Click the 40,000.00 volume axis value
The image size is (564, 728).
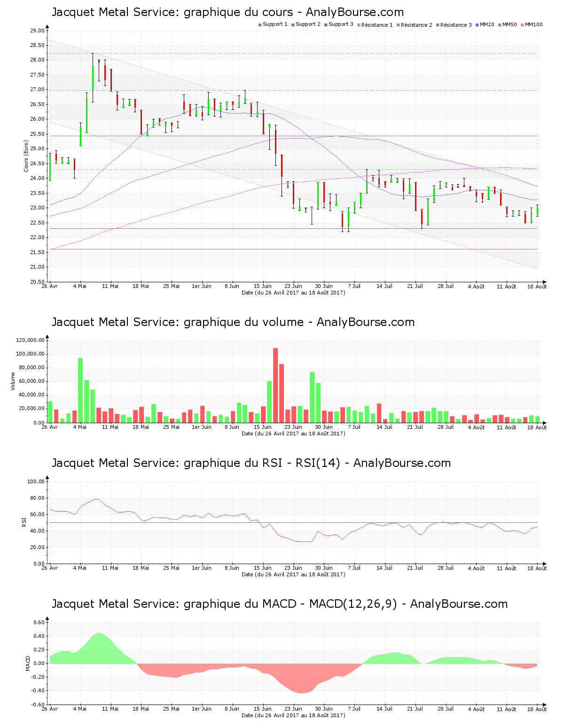pos(32,395)
